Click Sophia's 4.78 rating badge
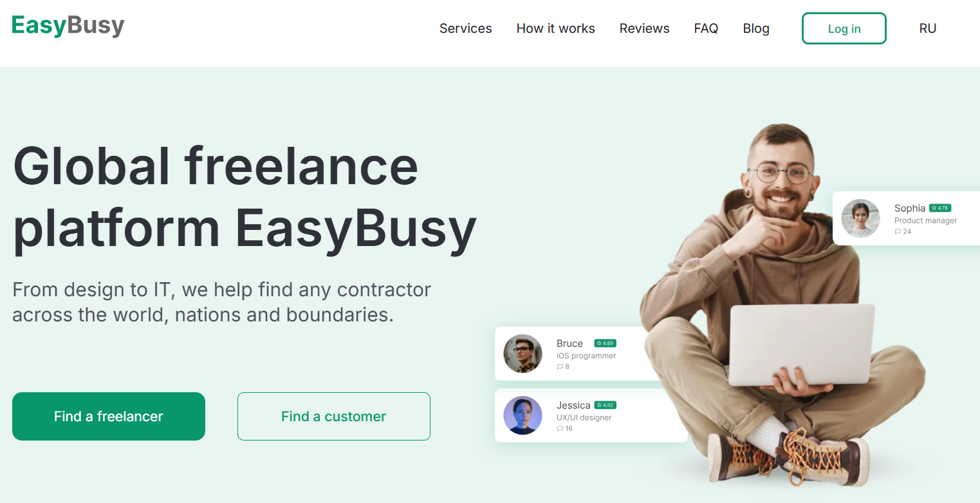The height and width of the screenshot is (503, 980). pyautogui.click(x=940, y=208)
